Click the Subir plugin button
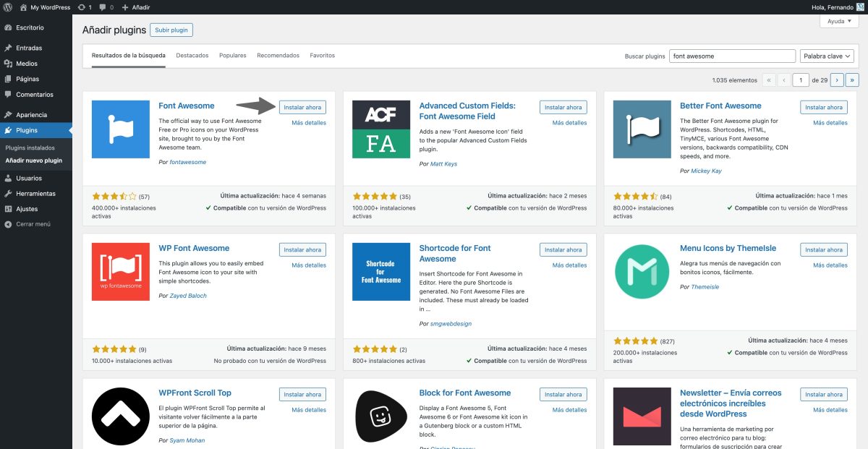This screenshot has width=868, height=449. point(171,30)
